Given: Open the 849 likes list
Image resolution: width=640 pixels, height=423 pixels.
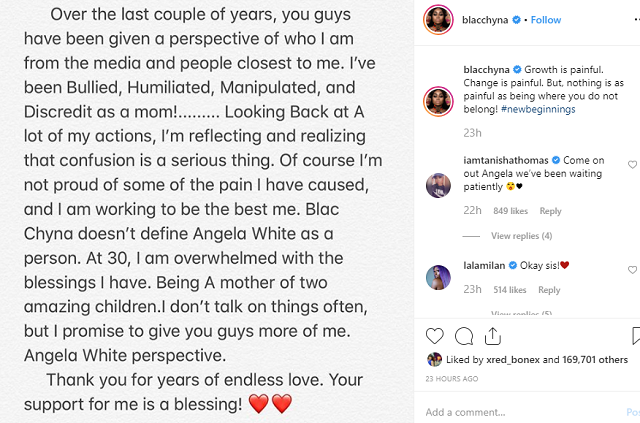Looking at the screenshot, I should tap(510, 212).
